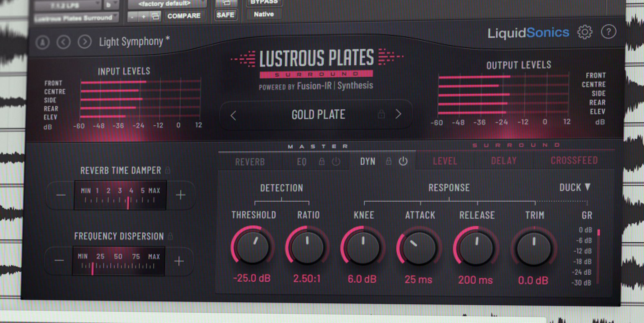This screenshot has width=644, height=323.
Task: Click the circular preset lock icon left of preset arrows
Action: click(x=43, y=42)
